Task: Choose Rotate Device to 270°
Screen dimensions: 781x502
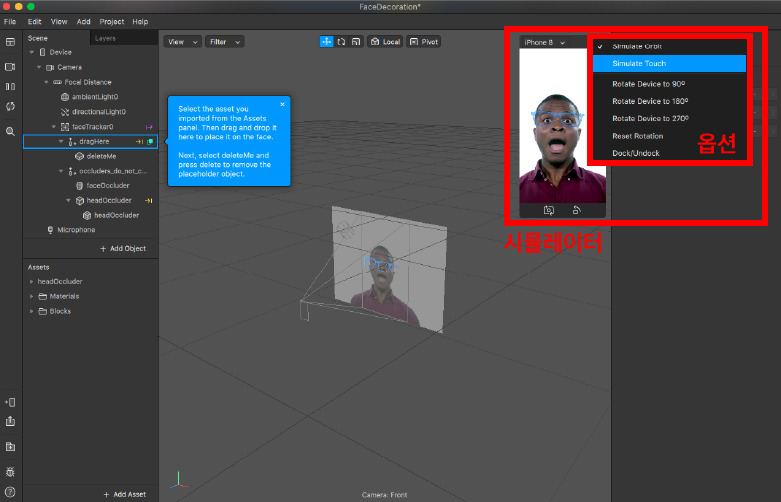Action: [669, 119]
